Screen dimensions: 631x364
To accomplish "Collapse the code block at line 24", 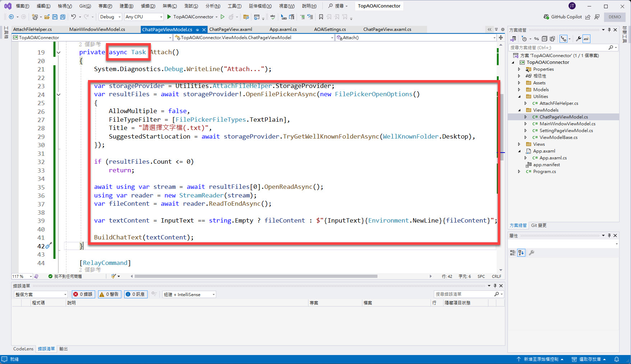I will 59,95.
